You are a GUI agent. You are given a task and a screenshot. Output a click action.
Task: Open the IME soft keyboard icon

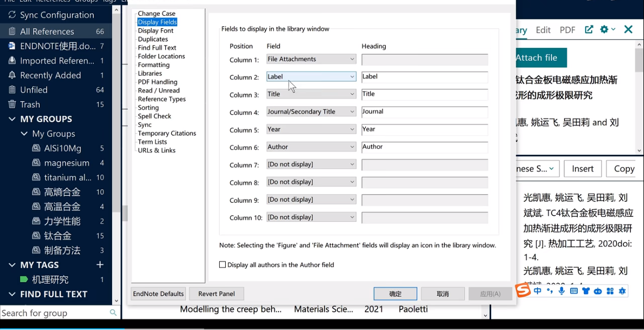[x=574, y=291]
